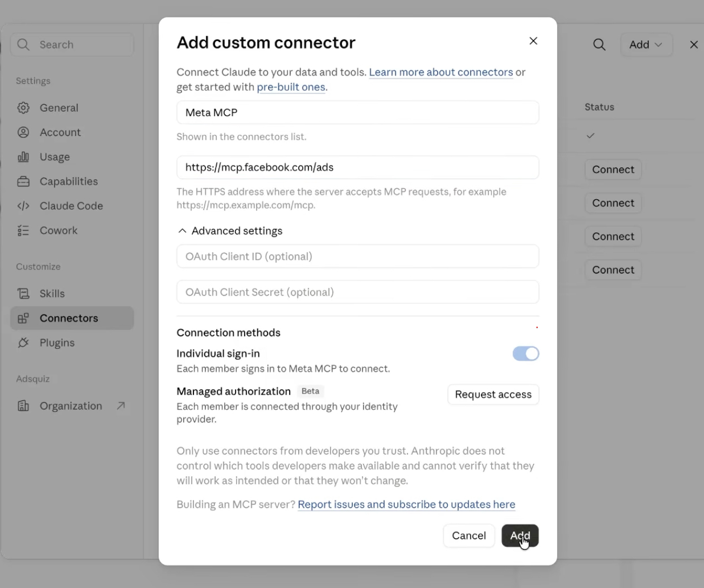Click the Plugins plug icon
704x588 pixels.
click(23, 343)
